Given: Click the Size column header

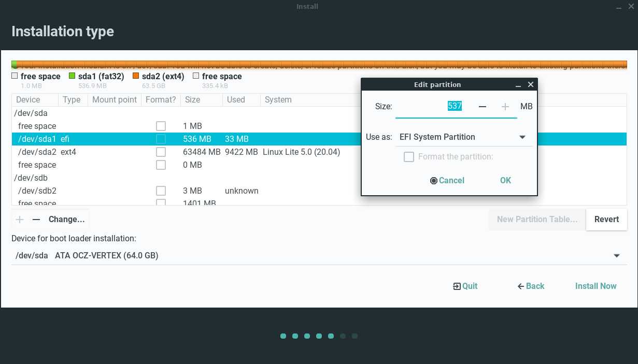Looking at the screenshot, I should click(193, 100).
